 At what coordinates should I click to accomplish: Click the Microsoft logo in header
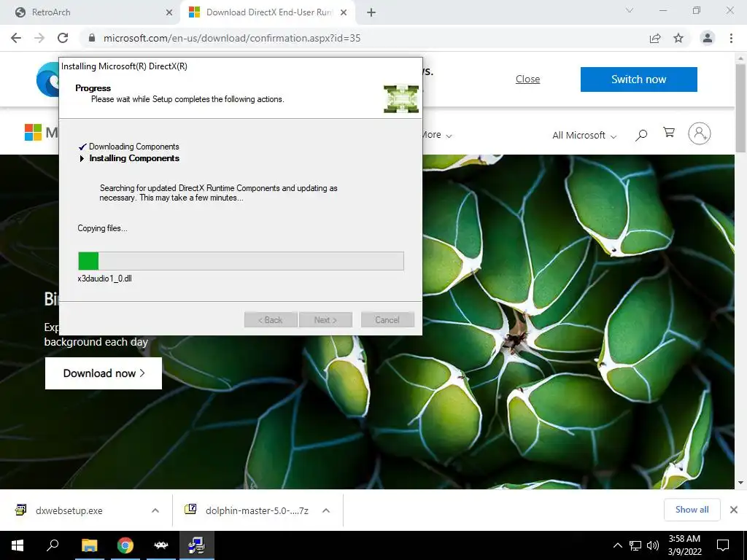[41, 133]
